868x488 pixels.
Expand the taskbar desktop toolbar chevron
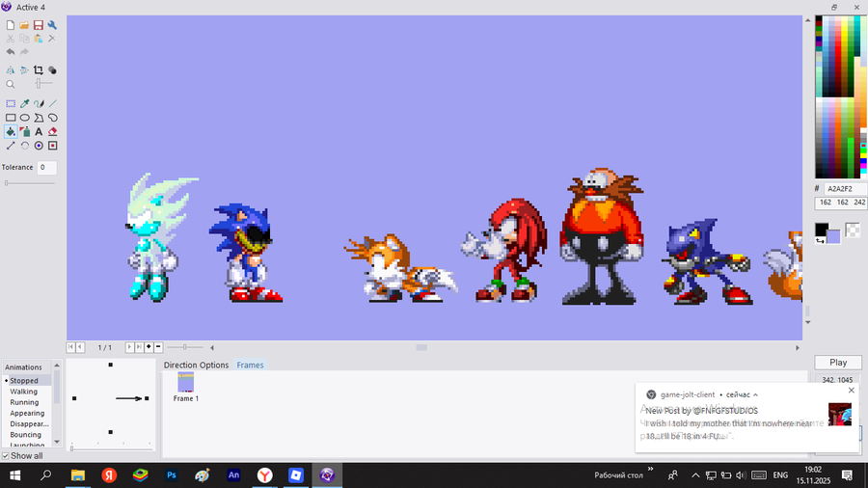point(650,469)
